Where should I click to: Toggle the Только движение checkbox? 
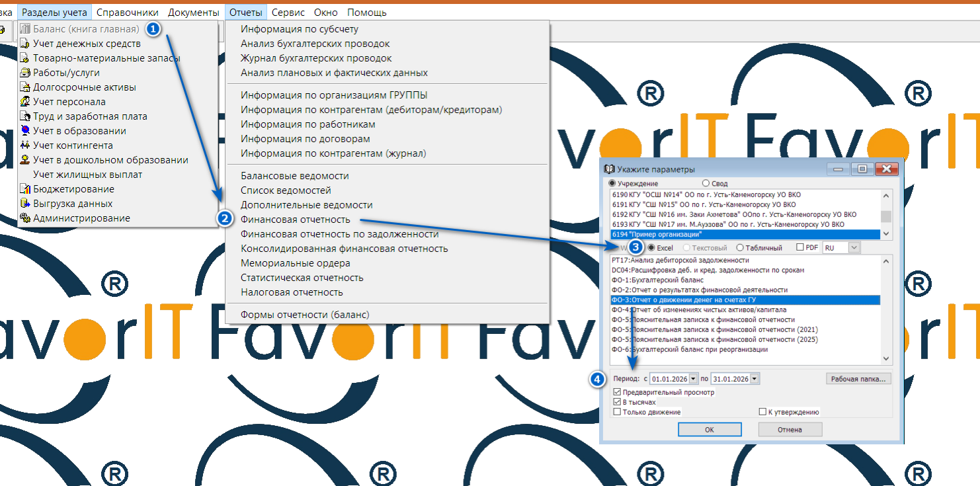click(x=617, y=412)
